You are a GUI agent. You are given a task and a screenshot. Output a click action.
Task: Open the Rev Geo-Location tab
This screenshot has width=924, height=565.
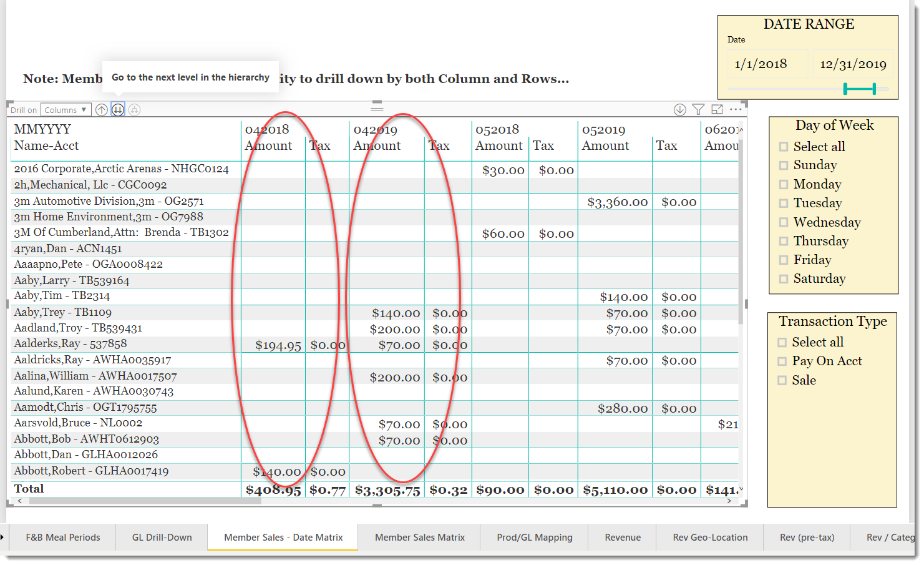710,538
